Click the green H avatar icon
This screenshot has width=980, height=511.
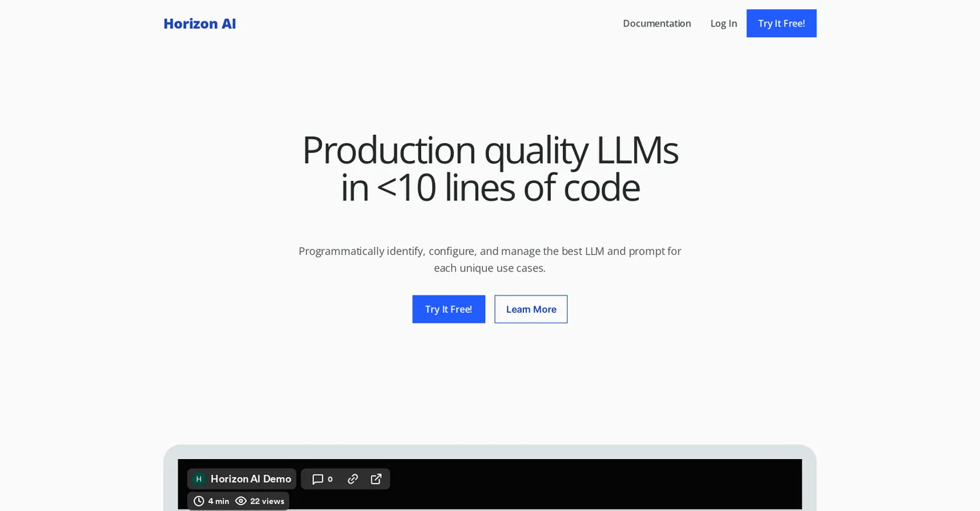point(198,479)
